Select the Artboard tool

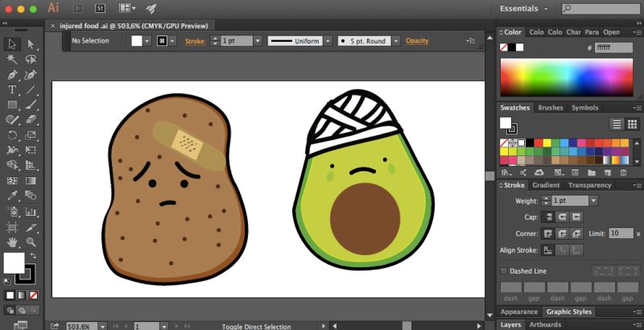(12, 227)
